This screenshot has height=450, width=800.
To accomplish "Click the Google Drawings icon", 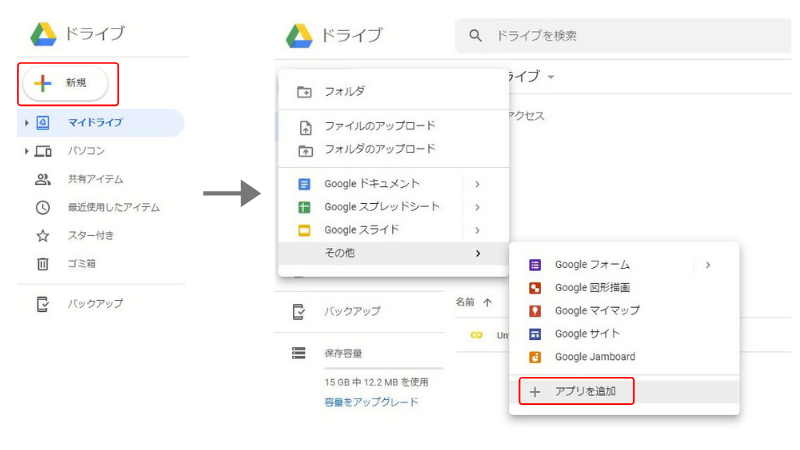I will (x=535, y=288).
